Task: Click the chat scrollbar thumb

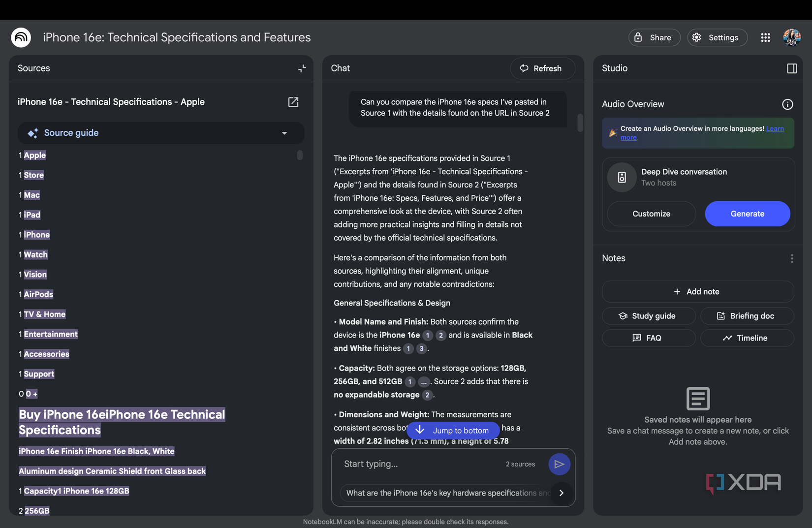Action: 580,123
